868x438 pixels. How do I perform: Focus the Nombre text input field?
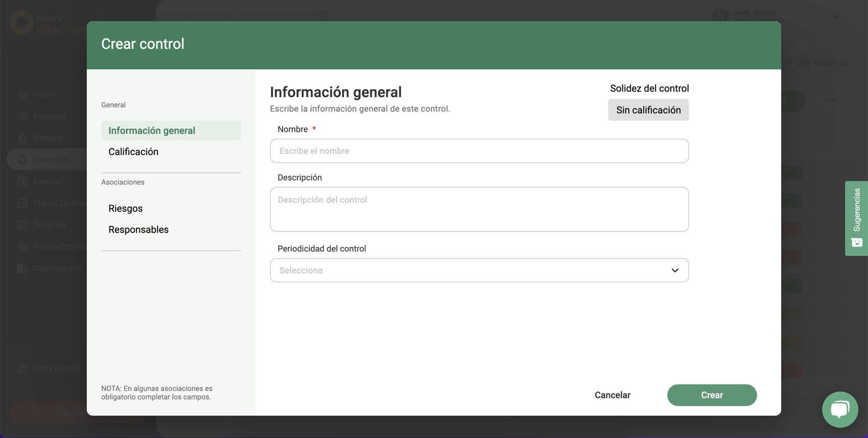click(478, 151)
